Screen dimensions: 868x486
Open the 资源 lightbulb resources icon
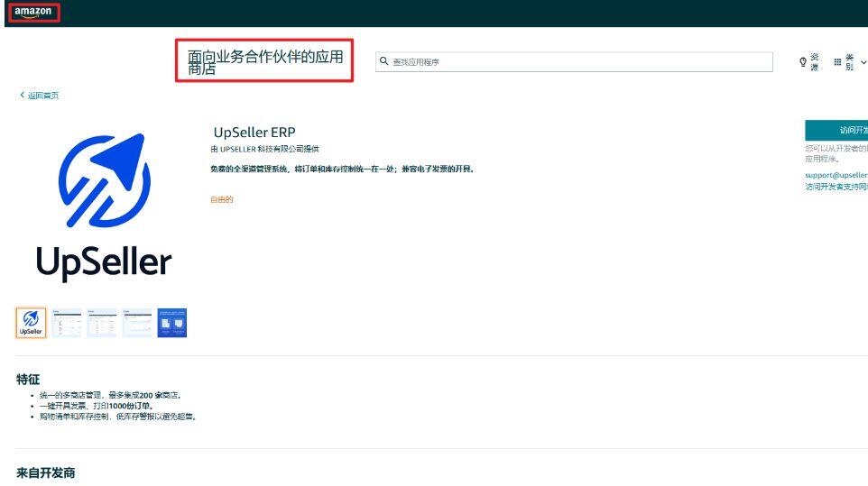(x=803, y=62)
